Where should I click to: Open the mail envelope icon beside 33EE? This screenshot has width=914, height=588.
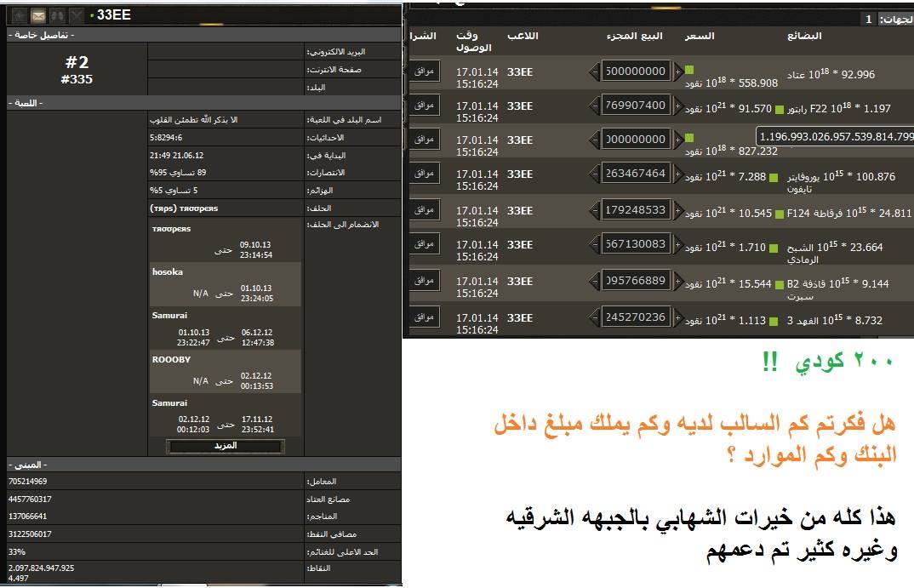(38, 15)
